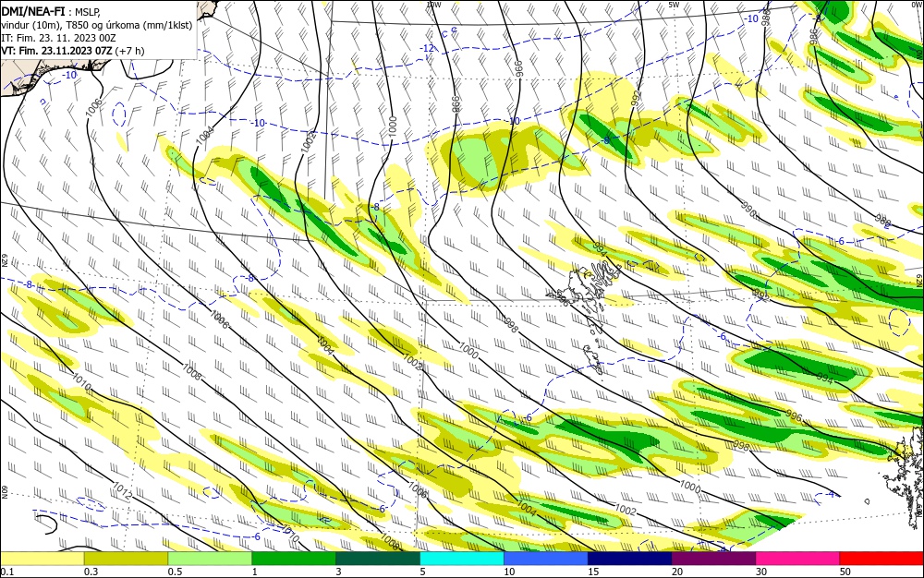Image resolution: width=924 pixels, height=578 pixels.
Task: Click the "10W" longitude label
Action: pos(433,5)
